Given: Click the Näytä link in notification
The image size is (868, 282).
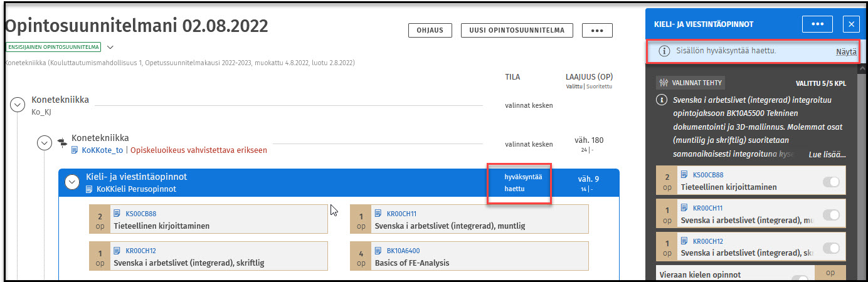Looking at the screenshot, I should pos(845,52).
